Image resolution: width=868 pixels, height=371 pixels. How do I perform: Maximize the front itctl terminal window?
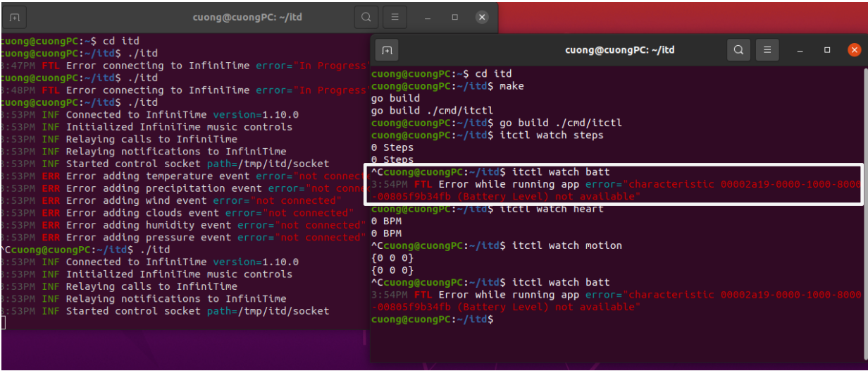click(x=827, y=50)
